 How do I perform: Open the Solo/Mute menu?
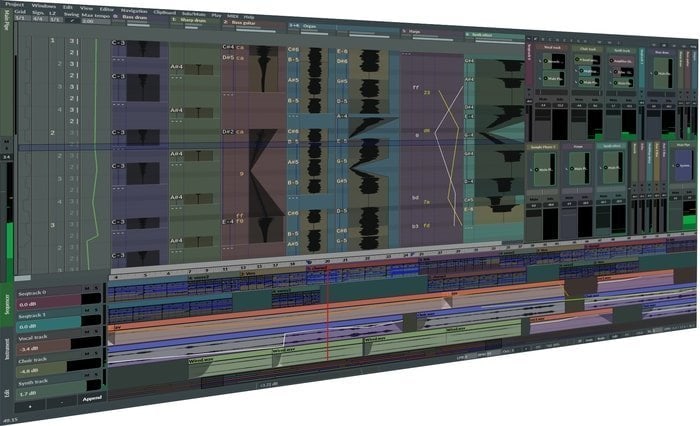point(194,13)
